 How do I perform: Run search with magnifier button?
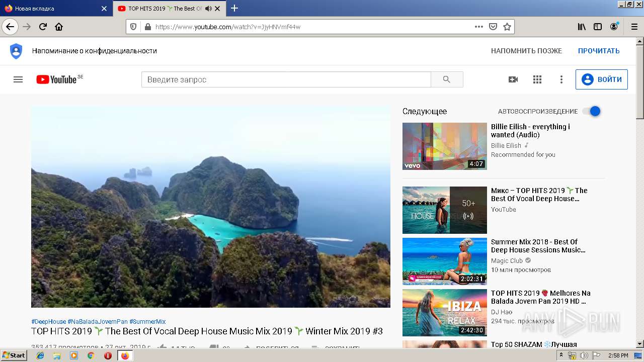447,79
